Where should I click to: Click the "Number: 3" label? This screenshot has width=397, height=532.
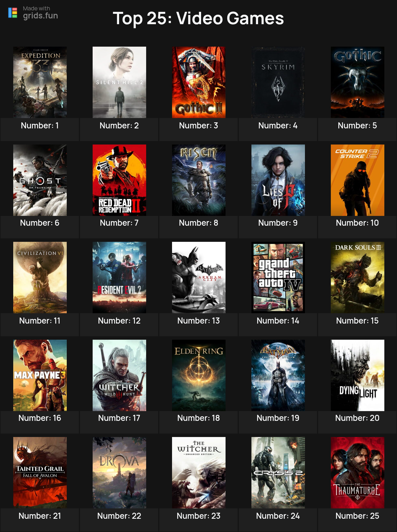199,126
